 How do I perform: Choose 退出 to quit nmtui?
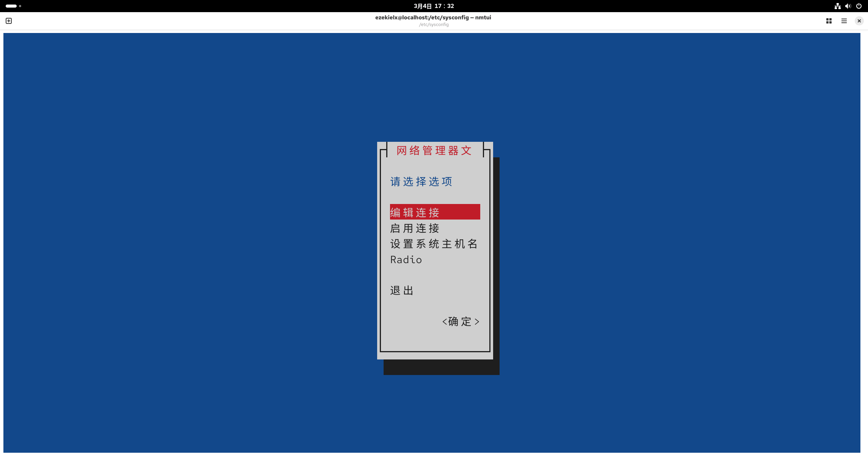(x=402, y=290)
